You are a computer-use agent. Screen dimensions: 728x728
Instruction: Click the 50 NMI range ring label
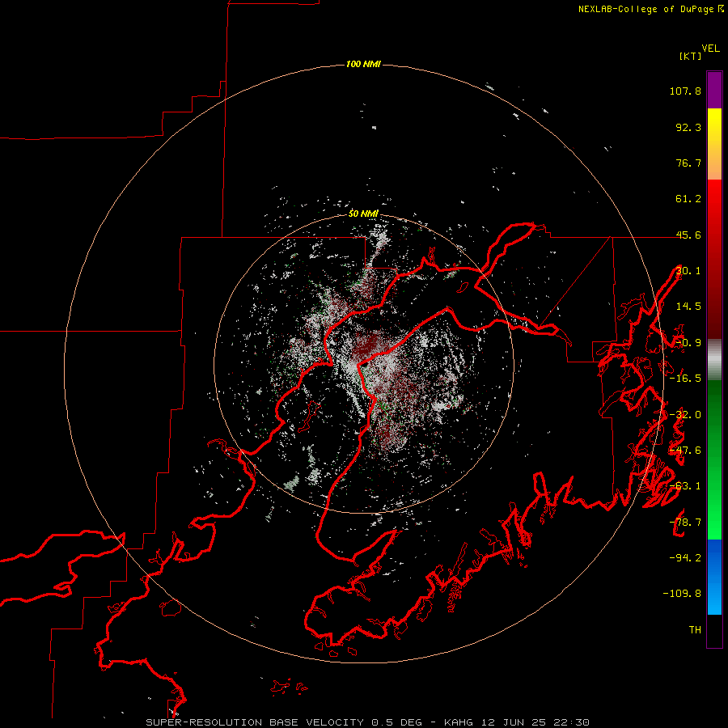coord(363,214)
